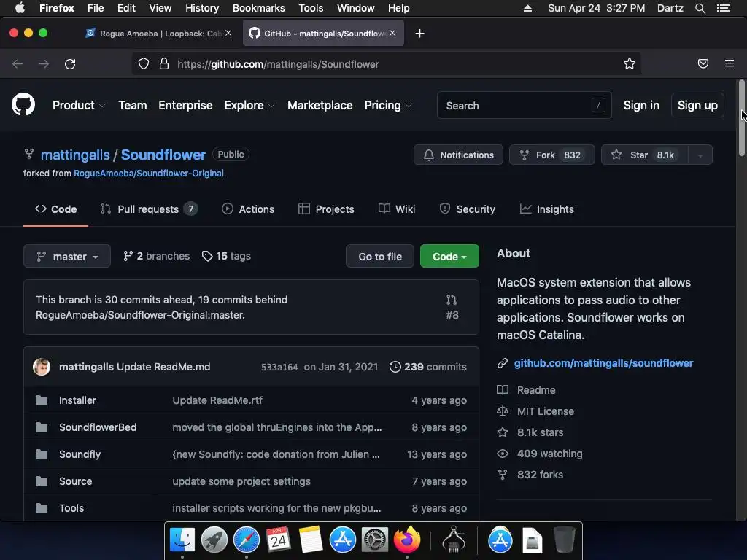Expand the Product dropdown in navigation

[79, 105]
